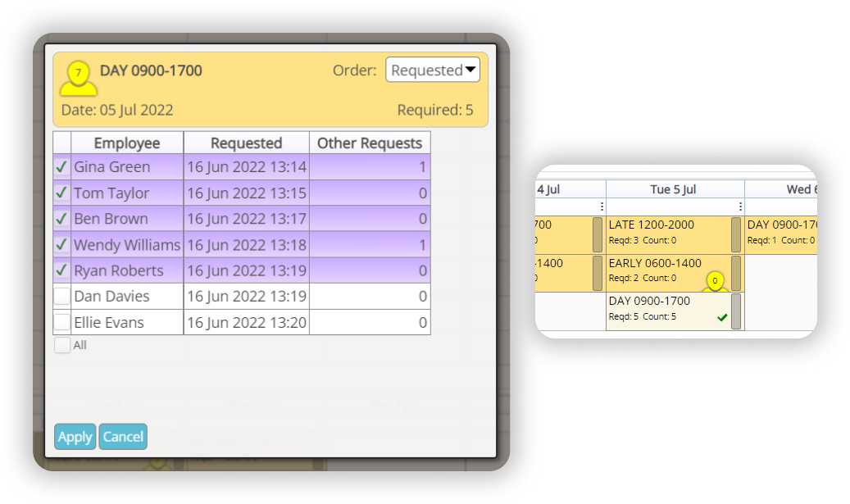Open the Order dropdown set to Requested
Screen dimensions: 850x504
[x=433, y=70]
